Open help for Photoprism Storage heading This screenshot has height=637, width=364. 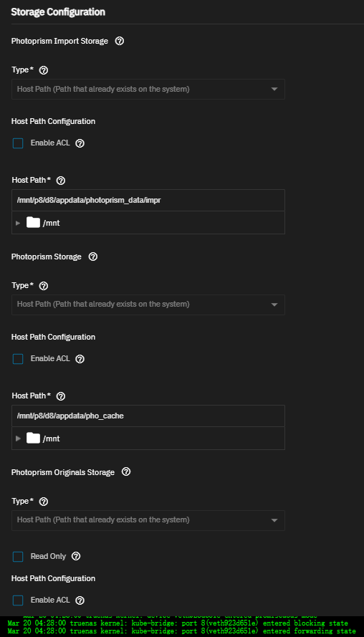[x=93, y=257]
